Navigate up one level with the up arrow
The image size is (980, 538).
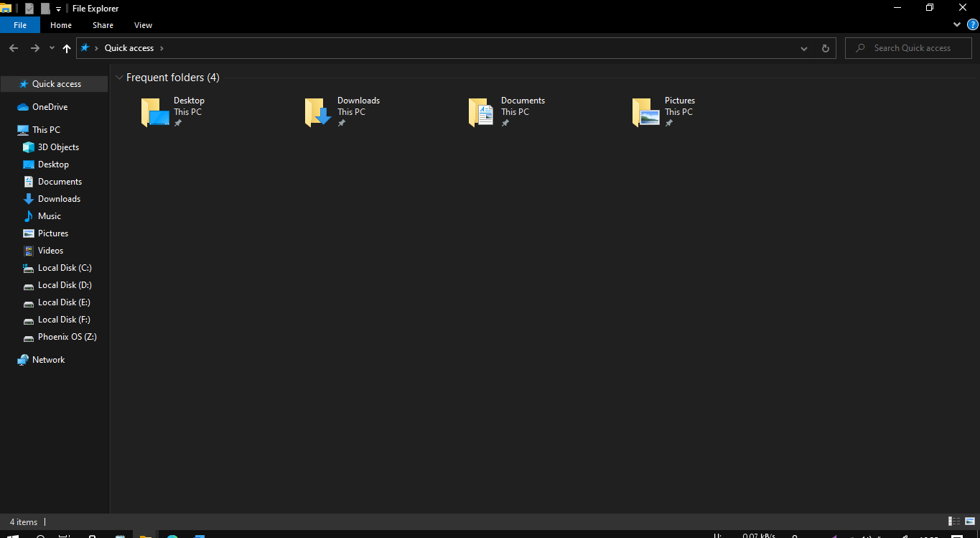66,48
